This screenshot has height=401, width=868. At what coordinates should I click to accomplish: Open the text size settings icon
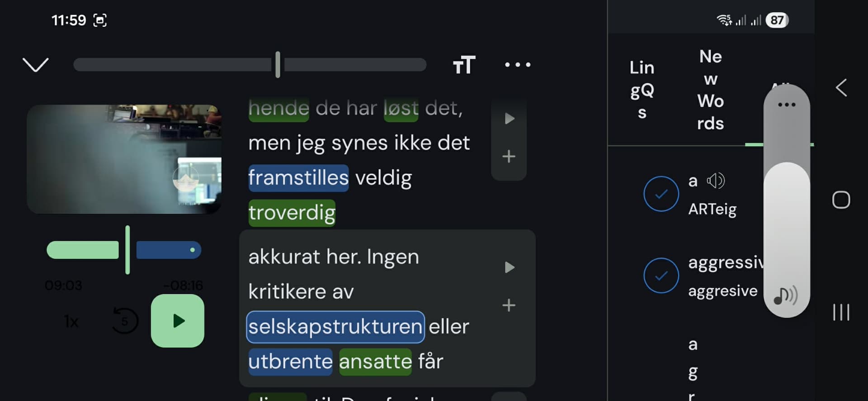[x=464, y=65]
